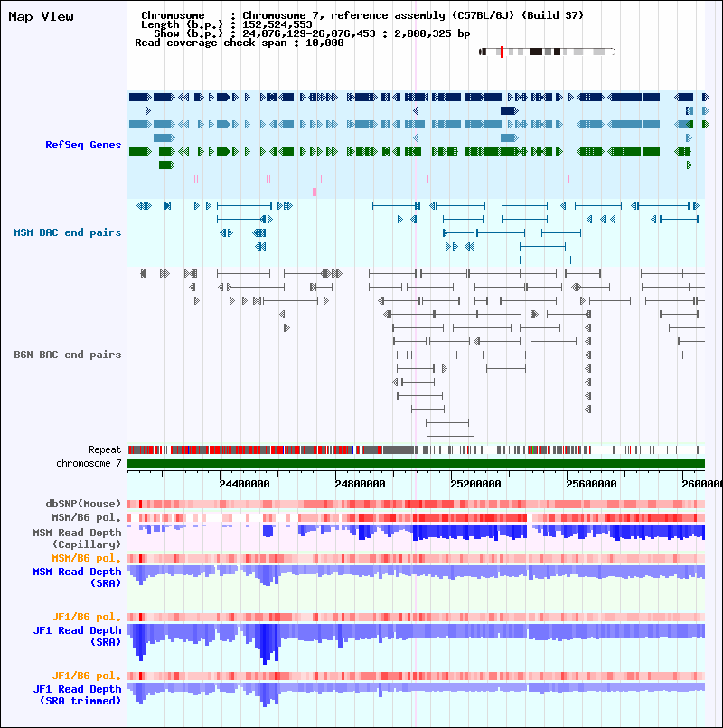Select the B6N BAC end pairs label

[x=67, y=355]
